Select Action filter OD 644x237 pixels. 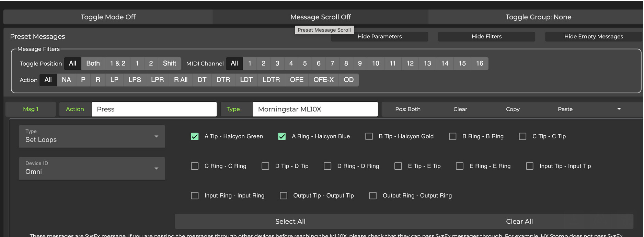pyautogui.click(x=349, y=80)
